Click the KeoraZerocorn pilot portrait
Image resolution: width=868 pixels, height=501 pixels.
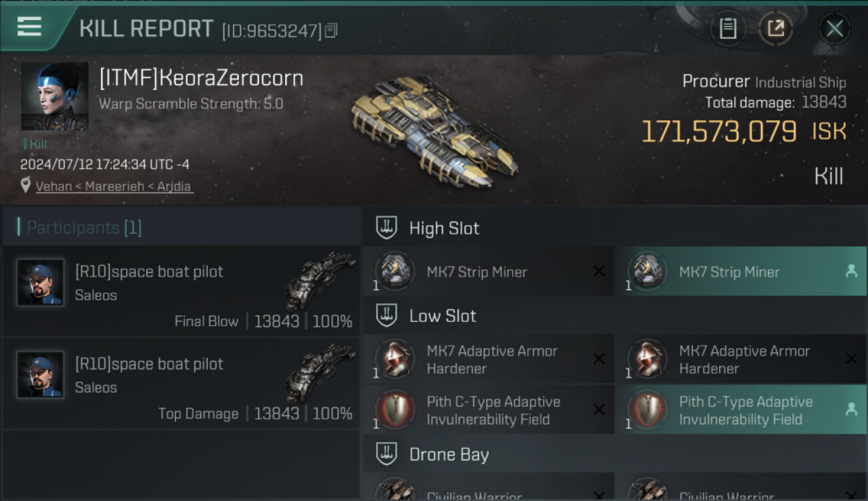(x=55, y=96)
